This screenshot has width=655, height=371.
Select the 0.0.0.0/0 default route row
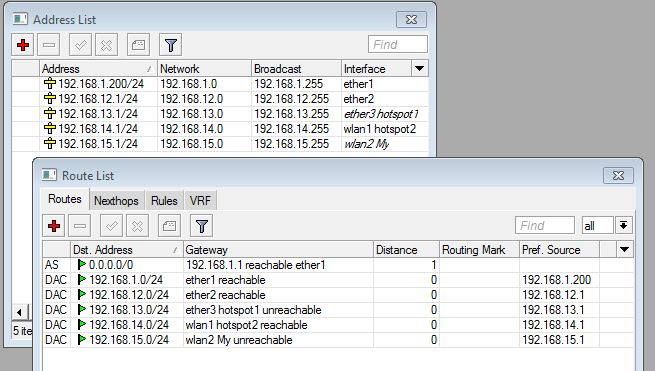tap(338, 265)
